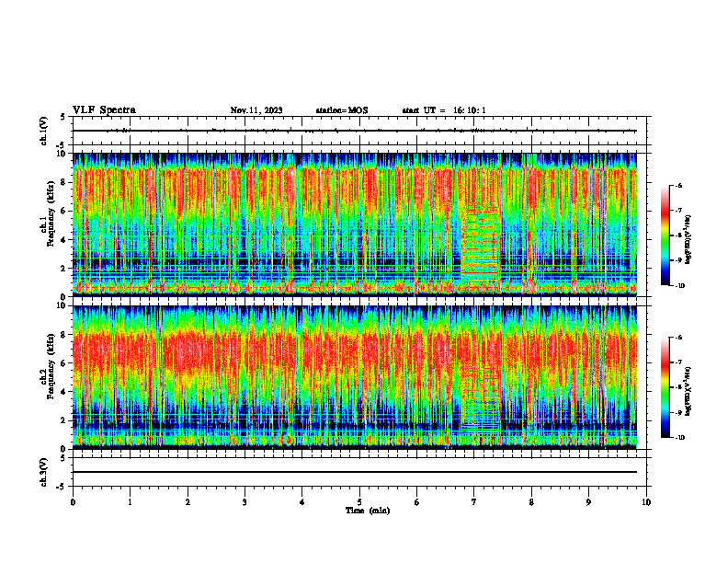728x563 pixels.
Task: Click the striped burst in ch.2 spectrogram near minute 7
Action: pyautogui.click(x=482, y=398)
